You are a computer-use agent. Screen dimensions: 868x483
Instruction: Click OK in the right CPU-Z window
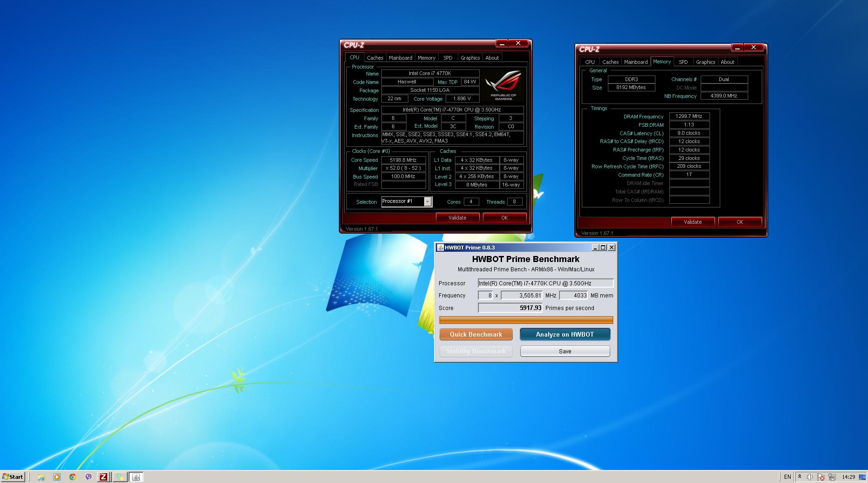(x=740, y=222)
